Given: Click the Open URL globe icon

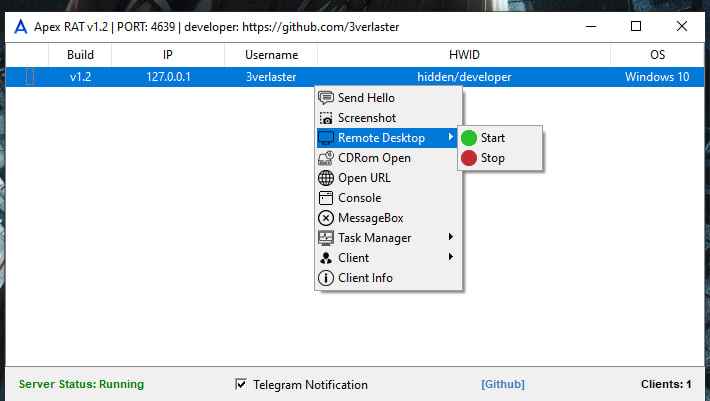Looking at the screenshot, I should (326, 178).
